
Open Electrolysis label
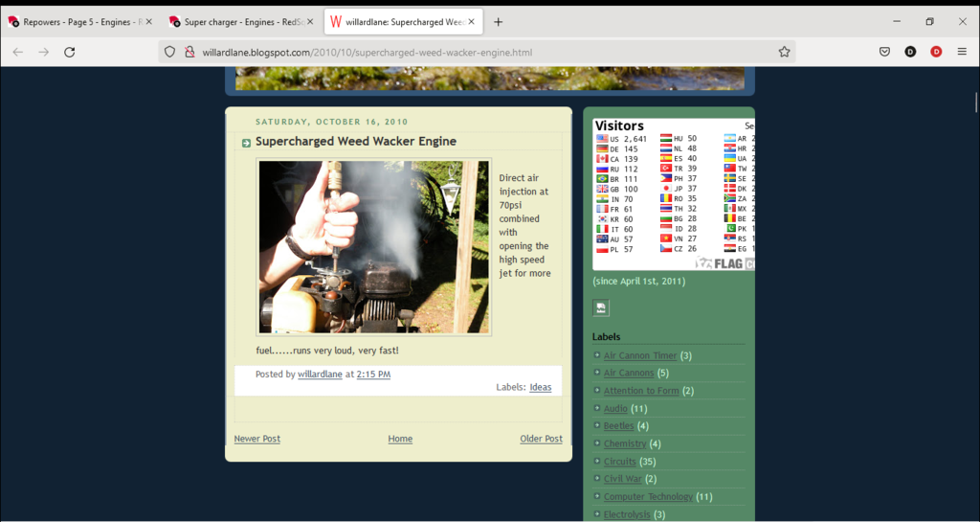pyautogui.click(x=627, y=514)
